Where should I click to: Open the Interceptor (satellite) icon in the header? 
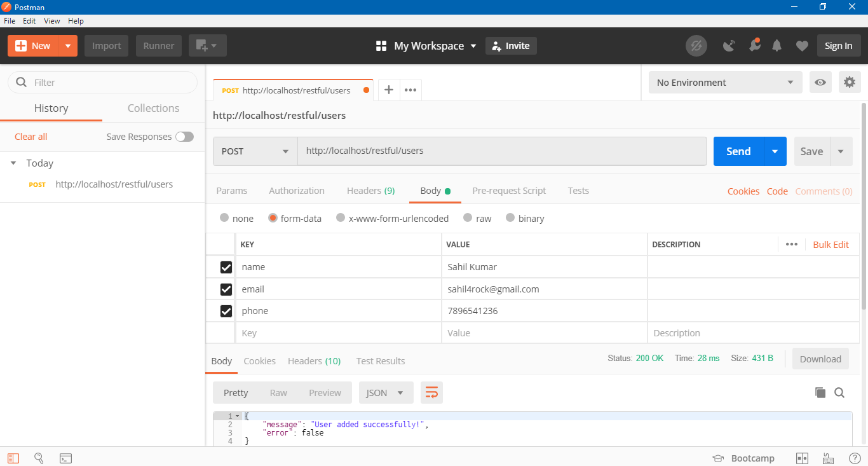pos(729,45)
